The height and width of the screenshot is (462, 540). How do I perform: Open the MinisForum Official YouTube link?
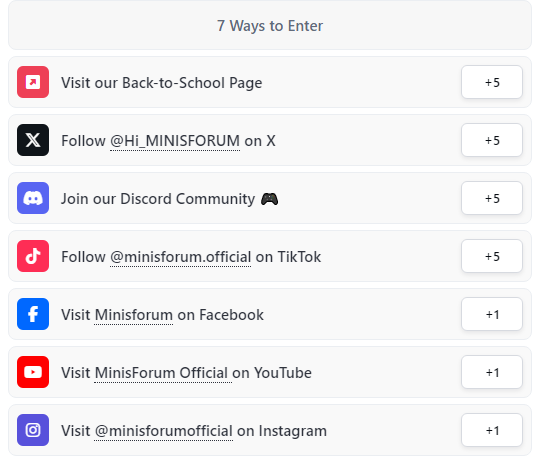coord(161,373)
